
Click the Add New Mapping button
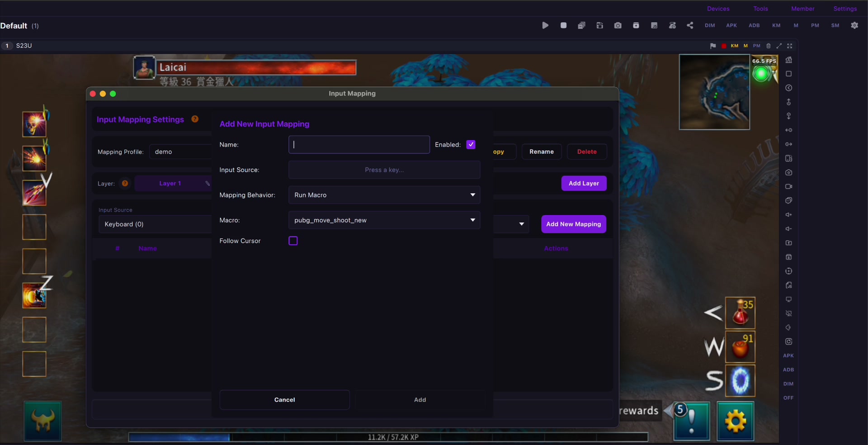[574, 224]
